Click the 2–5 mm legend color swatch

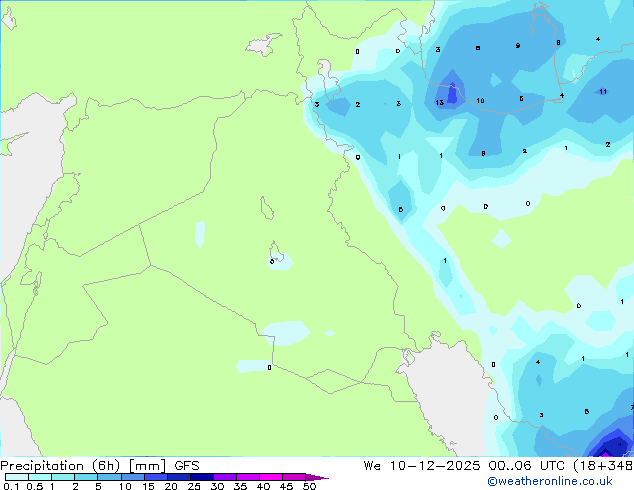(86, 477)
